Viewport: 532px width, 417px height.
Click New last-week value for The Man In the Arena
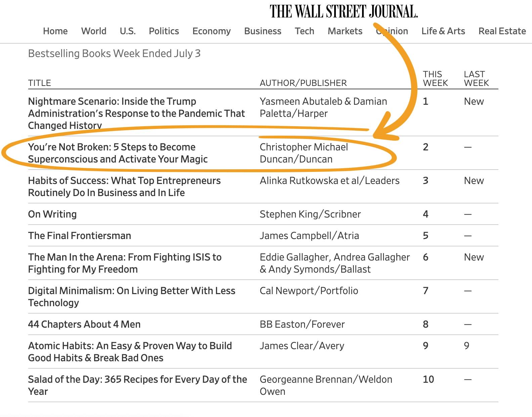[474, 257]
